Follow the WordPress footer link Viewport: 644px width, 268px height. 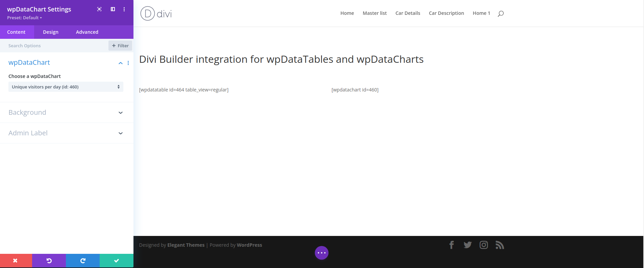[249, 245]
